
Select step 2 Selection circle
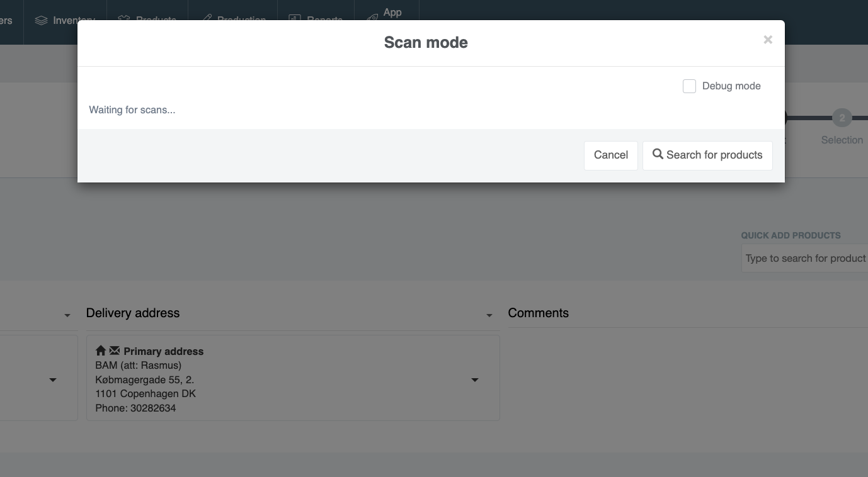click(x=842, y=118)
